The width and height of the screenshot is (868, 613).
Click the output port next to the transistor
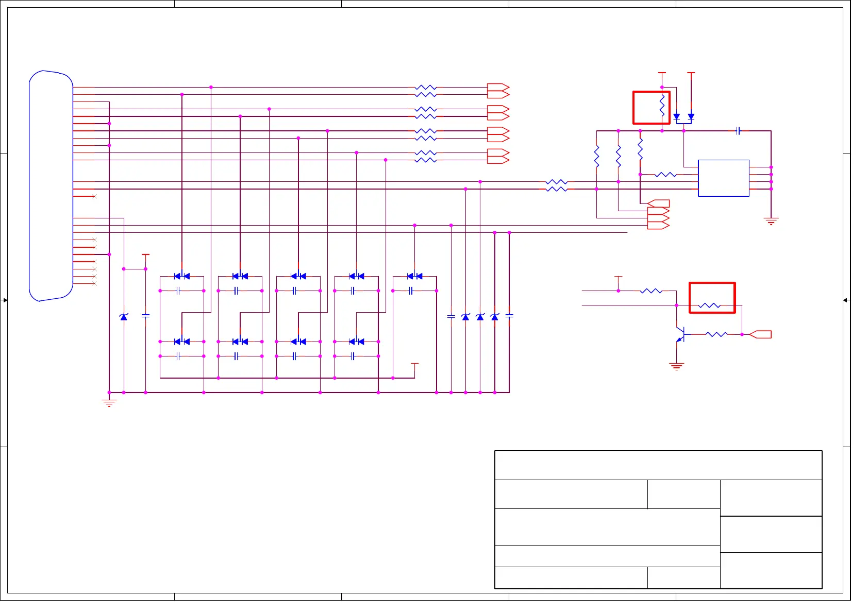point(760,334)
